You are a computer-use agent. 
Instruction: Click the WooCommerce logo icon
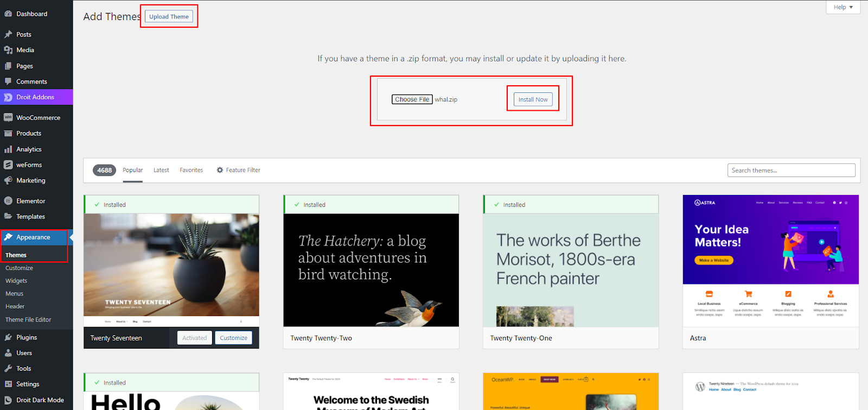point(8,117)
